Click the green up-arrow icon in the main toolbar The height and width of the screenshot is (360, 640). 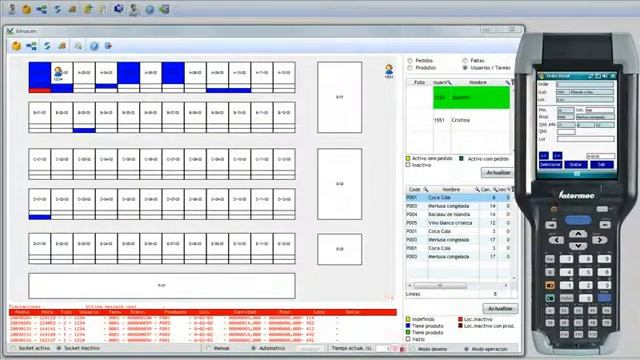pyautogui.click(x=88, y=9)
